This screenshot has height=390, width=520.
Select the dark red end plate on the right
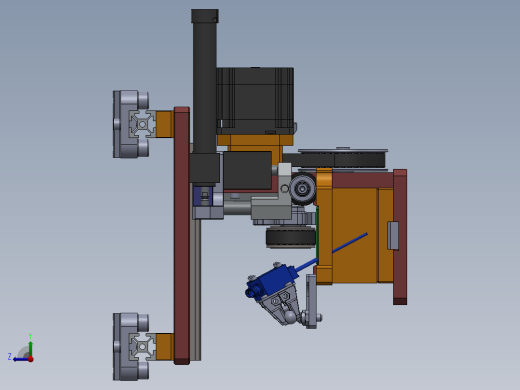(400, 237)
